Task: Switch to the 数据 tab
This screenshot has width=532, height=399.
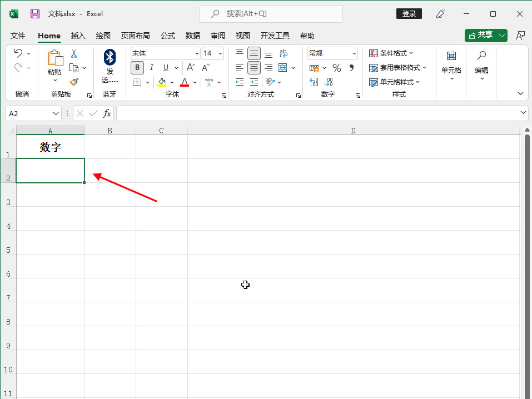Action: pyautogui.click(x=193, y=36)
